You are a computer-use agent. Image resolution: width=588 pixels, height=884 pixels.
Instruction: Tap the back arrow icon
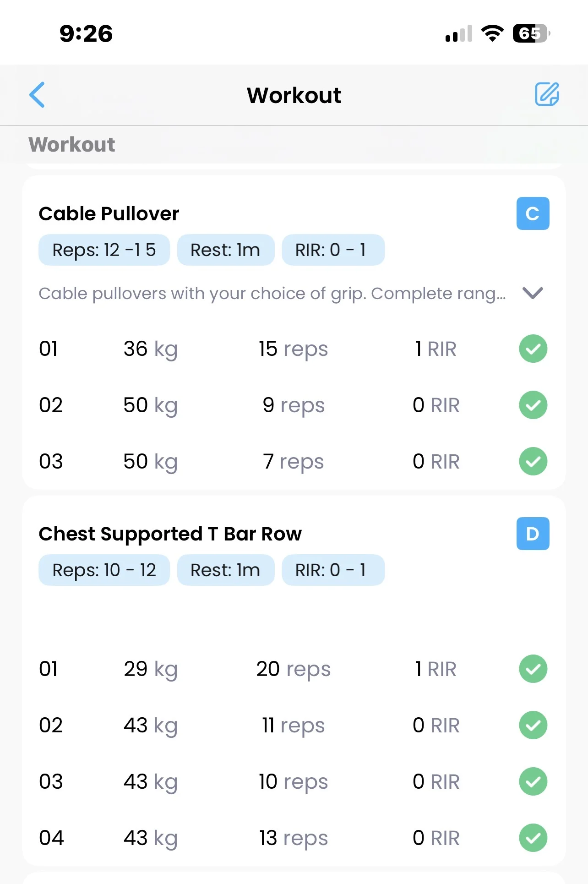[37, 95]
